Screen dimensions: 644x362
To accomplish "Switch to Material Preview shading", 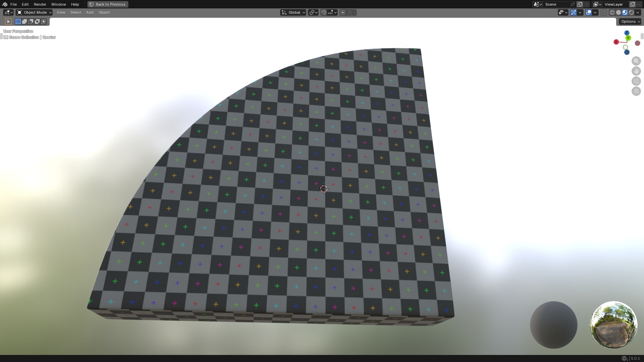I will click(x=625, y=12).
